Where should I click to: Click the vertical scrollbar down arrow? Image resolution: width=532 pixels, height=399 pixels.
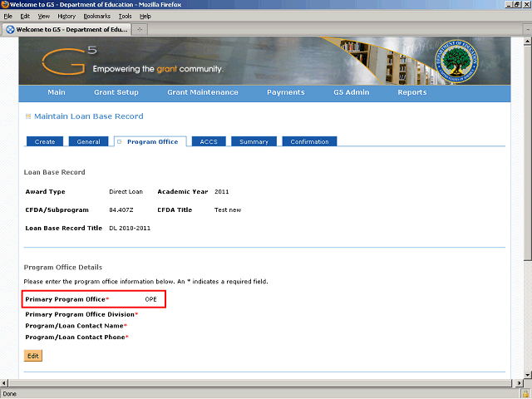tap(527, 375)
